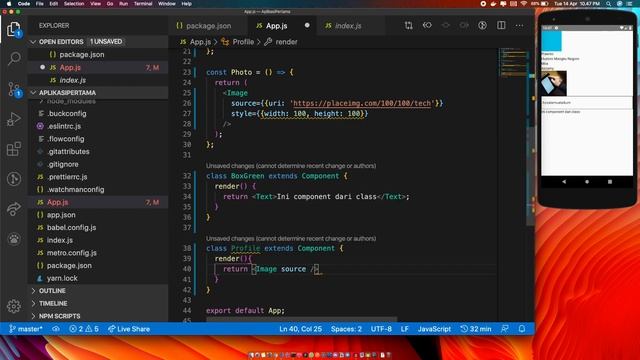
Task: Open the Source Control view
Action: (x=13, y=89)
